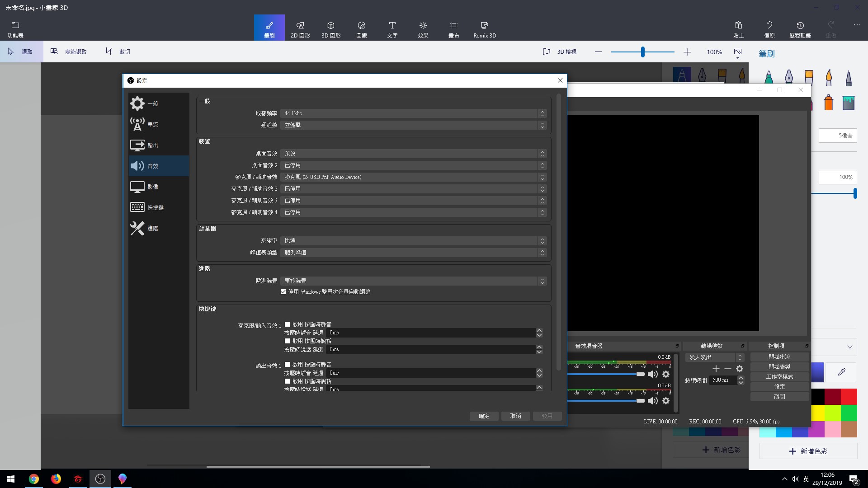Image resolution: width=868 pixels, height=488 pixels.
Task: Uncheck disable Windows ducking option
Action: click(x=283, y=291)
